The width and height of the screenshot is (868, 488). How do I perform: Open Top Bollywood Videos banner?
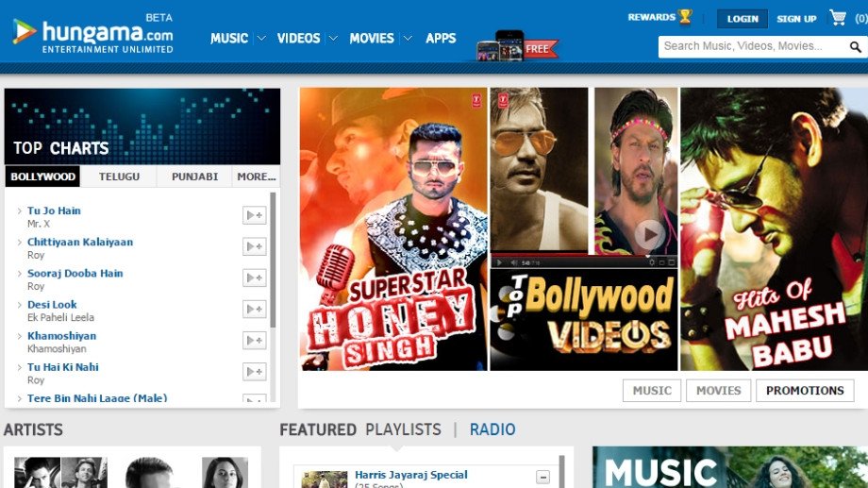pyautogui.click(x=584, y=320)
